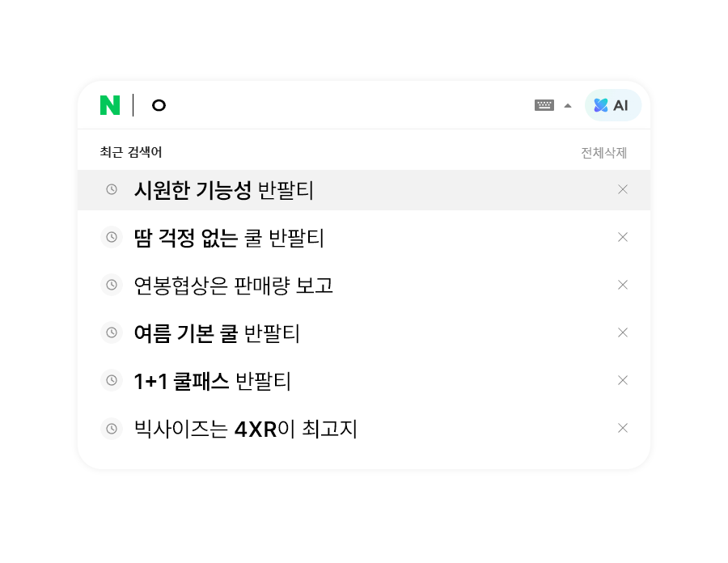
Task: Open the AI search button
Action: coord(612,105)
